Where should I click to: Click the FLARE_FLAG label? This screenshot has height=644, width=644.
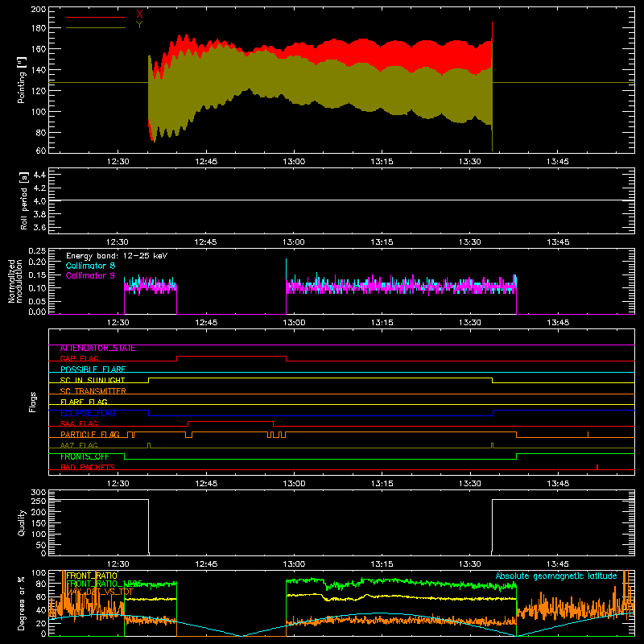84,402
